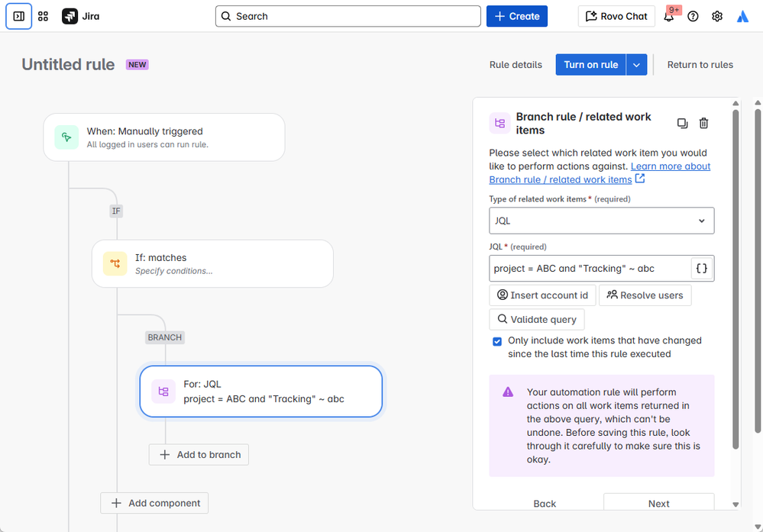The image size is (763, 532).
Task: Click the Next button
Action: point(659,503)
